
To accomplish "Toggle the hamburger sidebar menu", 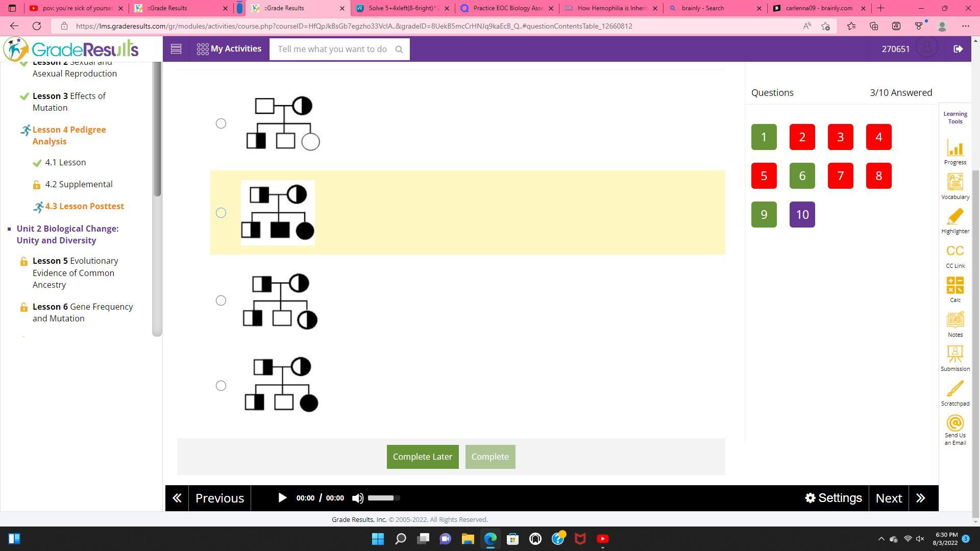I will [x=176, y=49].
